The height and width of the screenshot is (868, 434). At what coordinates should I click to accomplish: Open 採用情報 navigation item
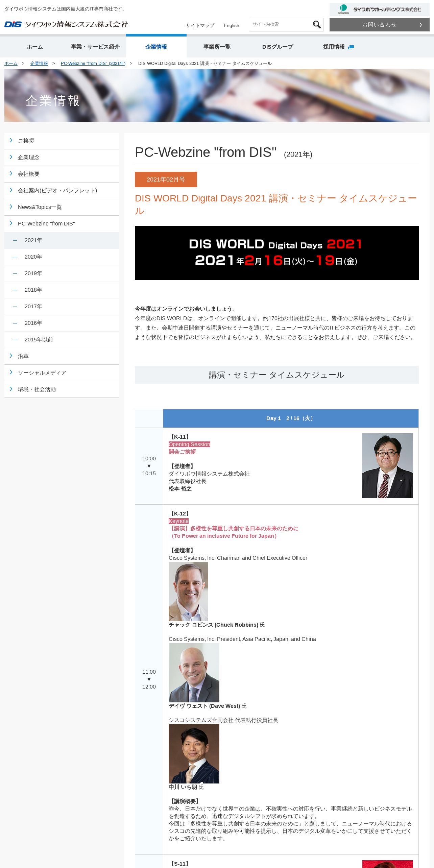[x=338, y=47]
